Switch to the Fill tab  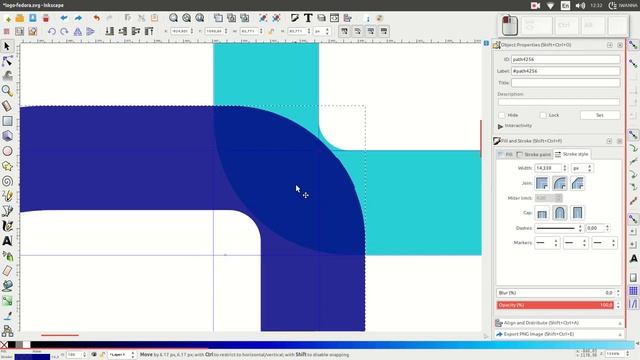pyautogui.click(x=505, y=154)
